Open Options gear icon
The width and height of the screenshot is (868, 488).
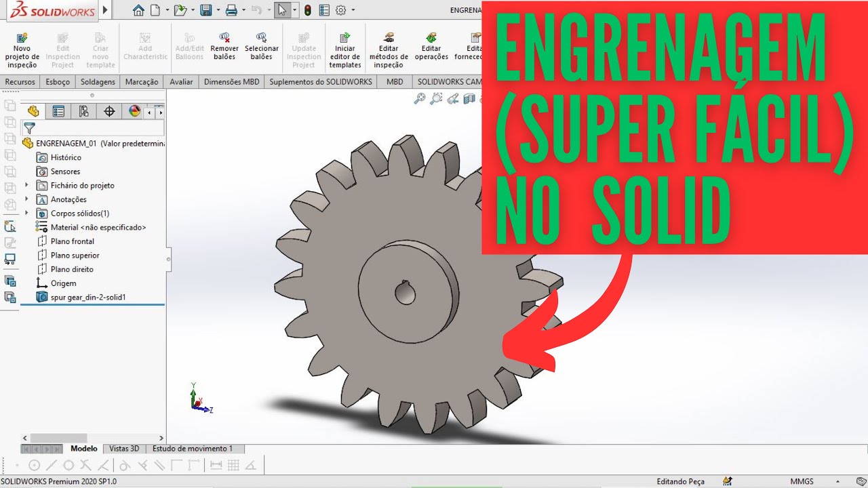tap(341, 10)
